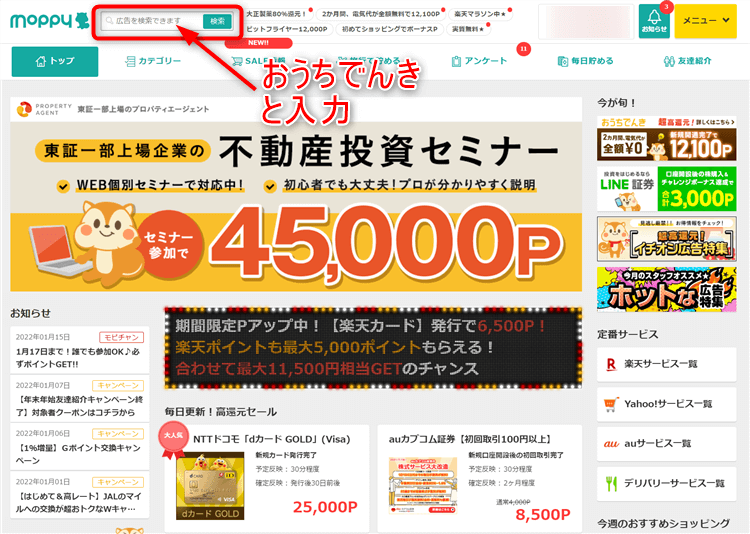Viewport: 750px width, 534px height.
Task: Click the au logo icon
Action: pos(611,444)
